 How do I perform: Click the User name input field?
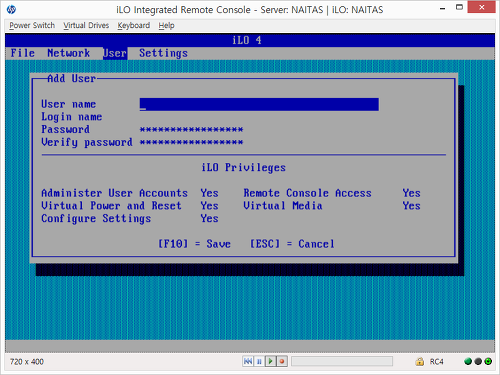pos(259,104)
